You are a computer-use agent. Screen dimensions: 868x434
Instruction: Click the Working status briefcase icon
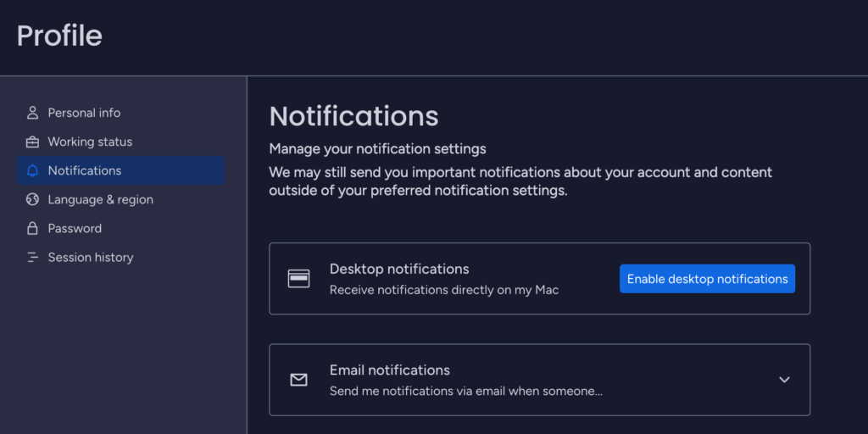pyautogui.click(x=33, y=142)
